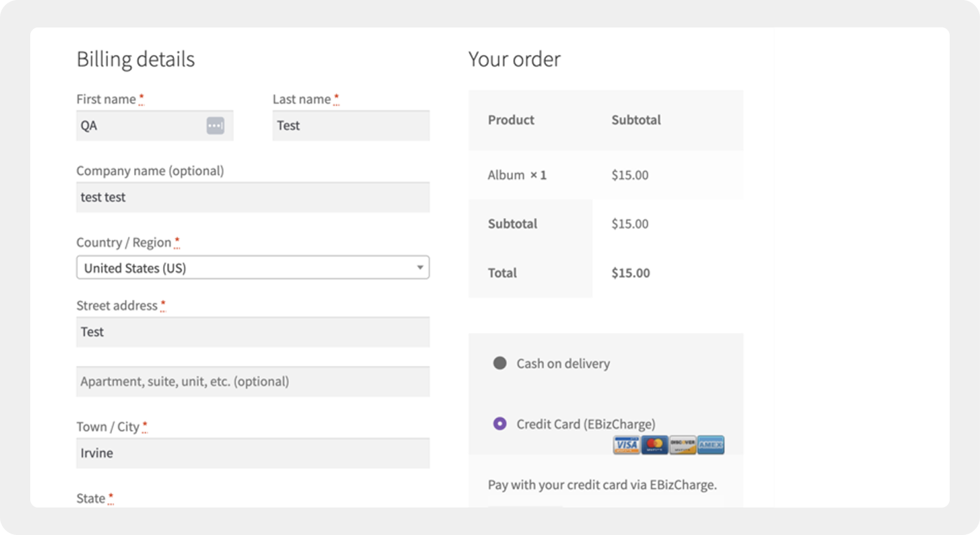Open the Country / Region dropdown

(x=253, y=267)
